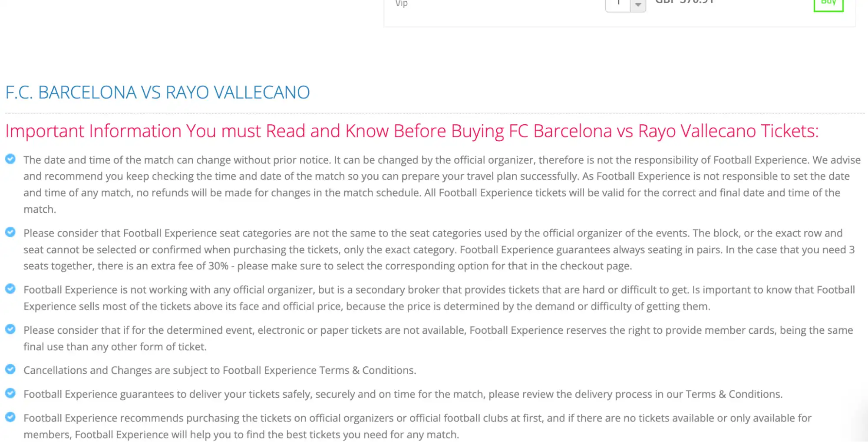The image size is (868, 442).
Task: Click the paragraph about secondary broker pricing
Action: (434, 298)
